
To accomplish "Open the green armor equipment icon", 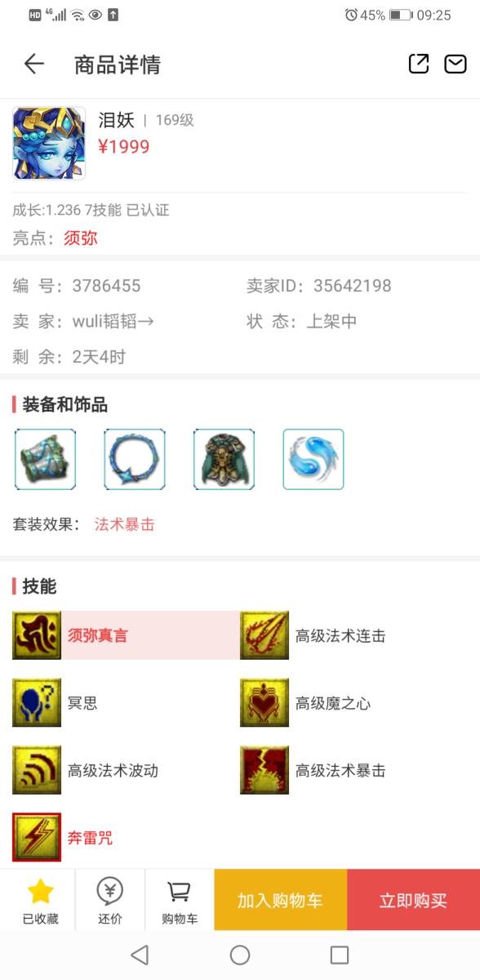I will (224, 460).
